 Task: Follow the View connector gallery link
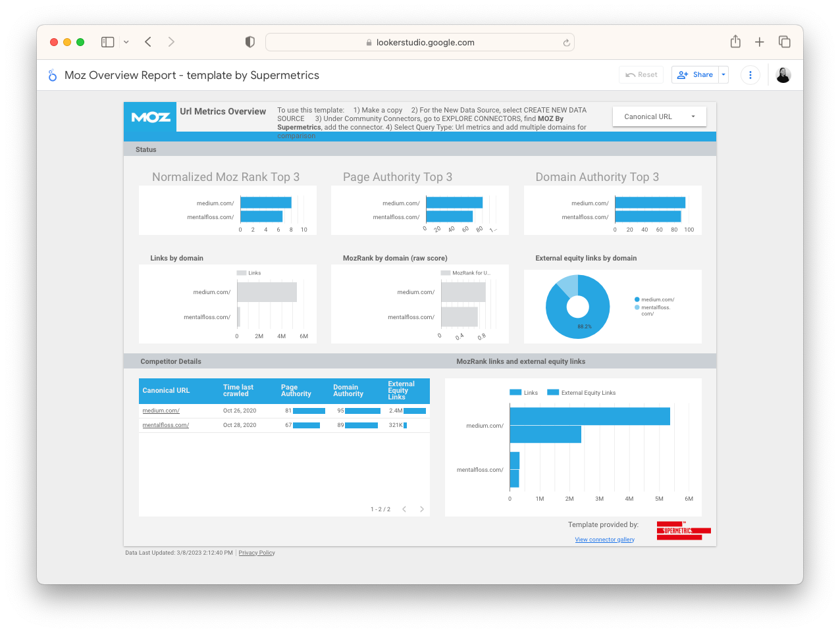[x=604, y=540]
